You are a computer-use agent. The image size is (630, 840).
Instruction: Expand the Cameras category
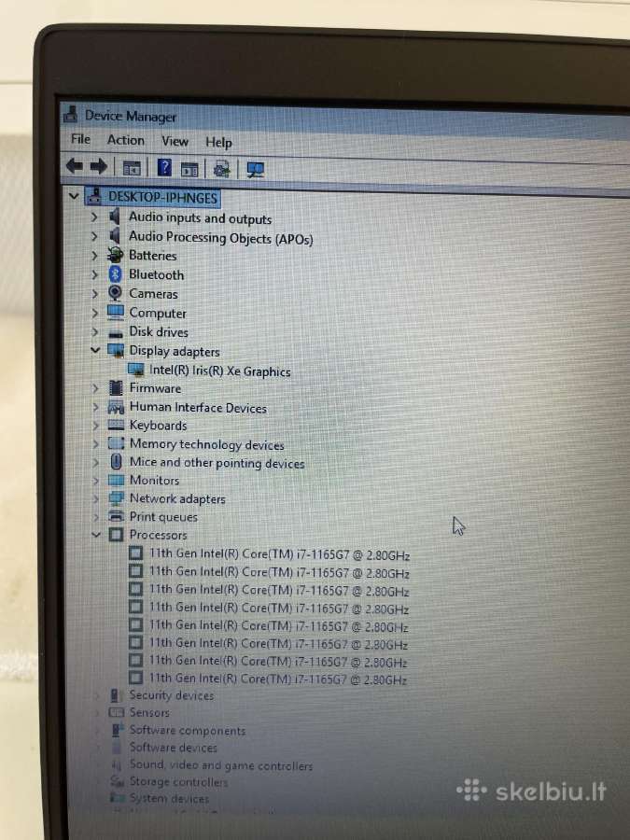tap(95, 294)
